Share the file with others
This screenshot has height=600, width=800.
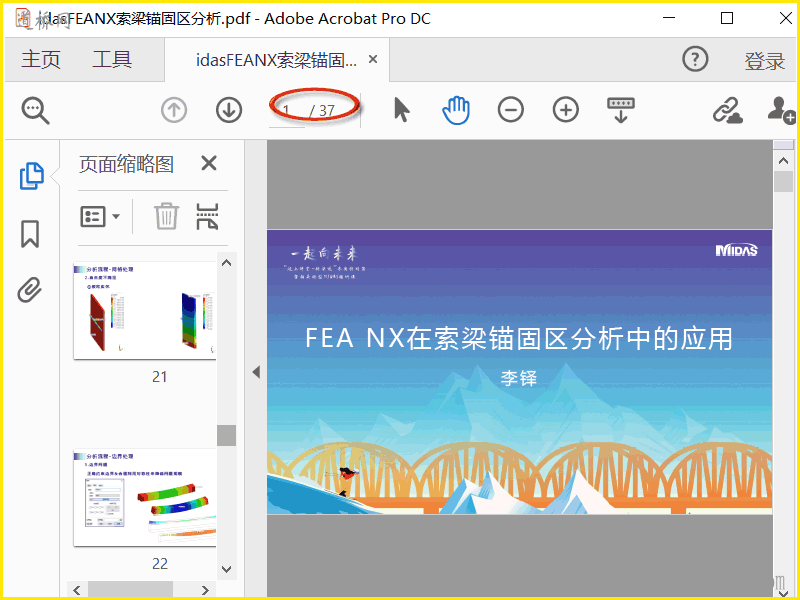(781, 110)
